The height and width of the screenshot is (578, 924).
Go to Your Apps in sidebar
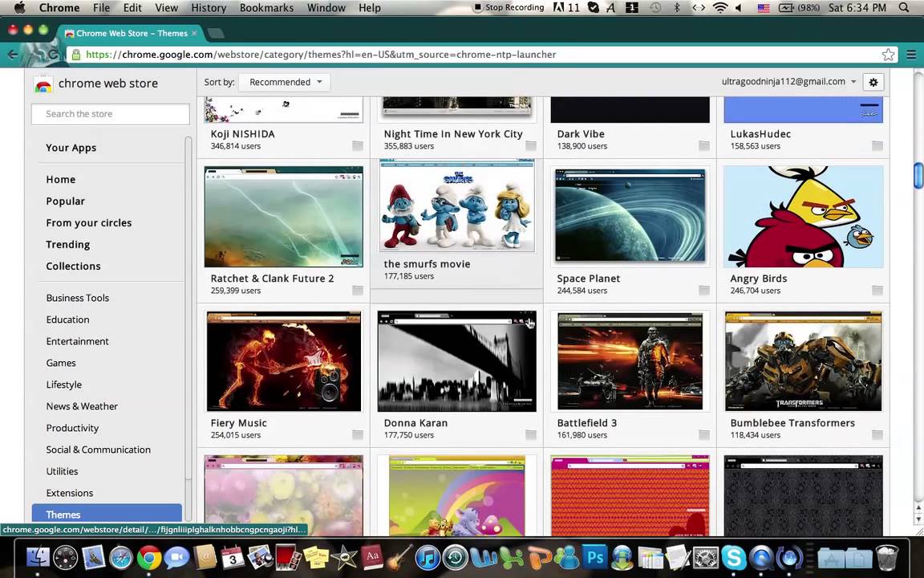pos(71,148)
